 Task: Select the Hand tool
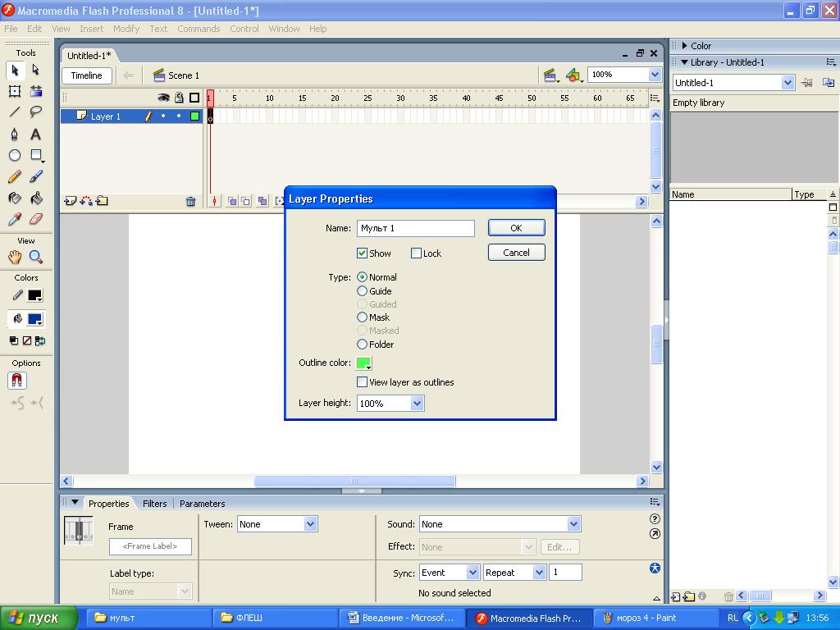pyautogui.click(x=15, y=258)
